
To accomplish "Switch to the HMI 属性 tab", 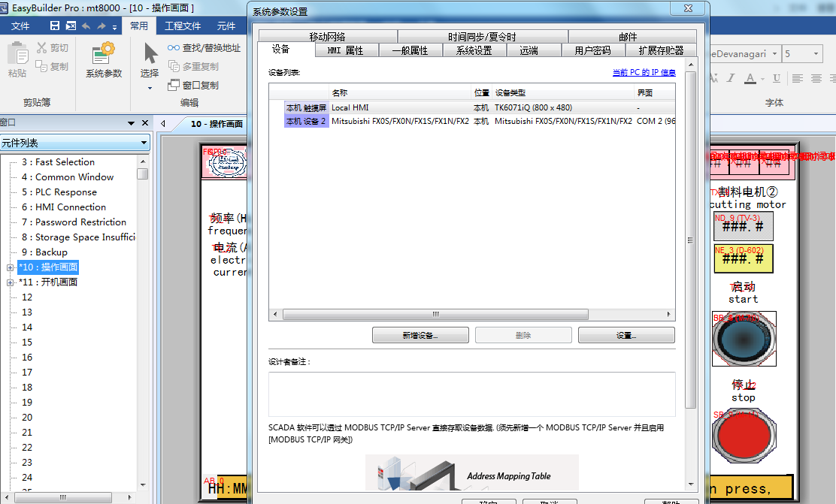I will click(x=345, y=50).
